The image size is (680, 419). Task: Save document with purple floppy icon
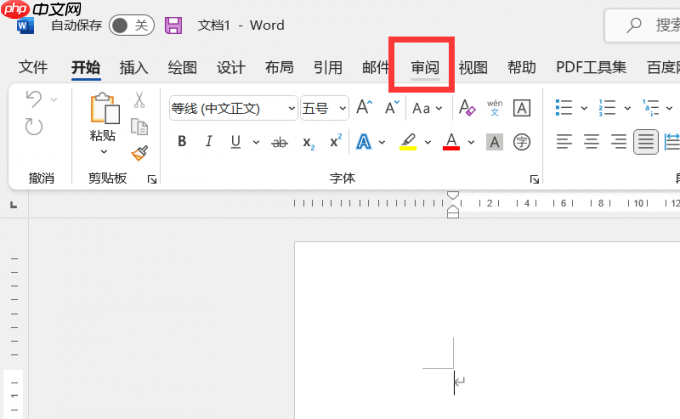[x=173, y=26]
